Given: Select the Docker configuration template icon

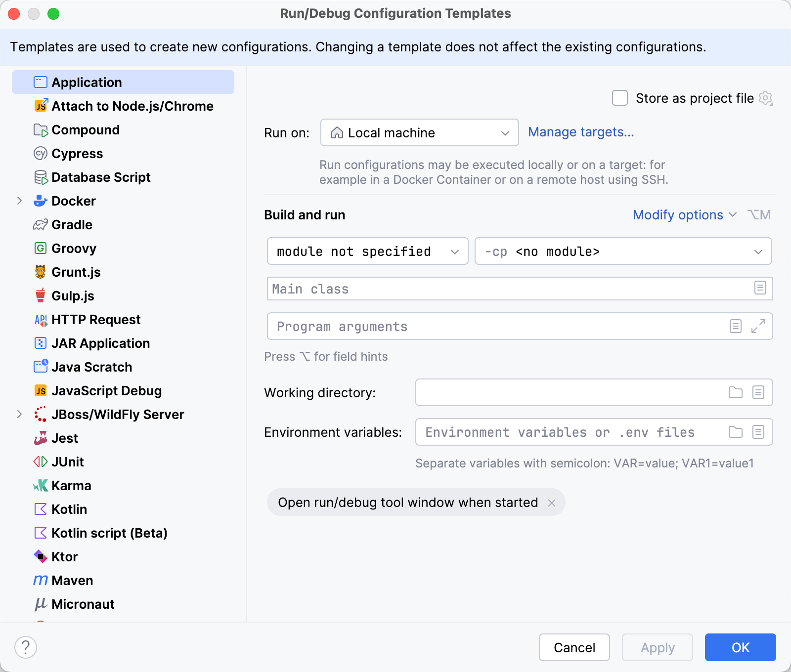Looking at the screenshot, I should [40, 201].
